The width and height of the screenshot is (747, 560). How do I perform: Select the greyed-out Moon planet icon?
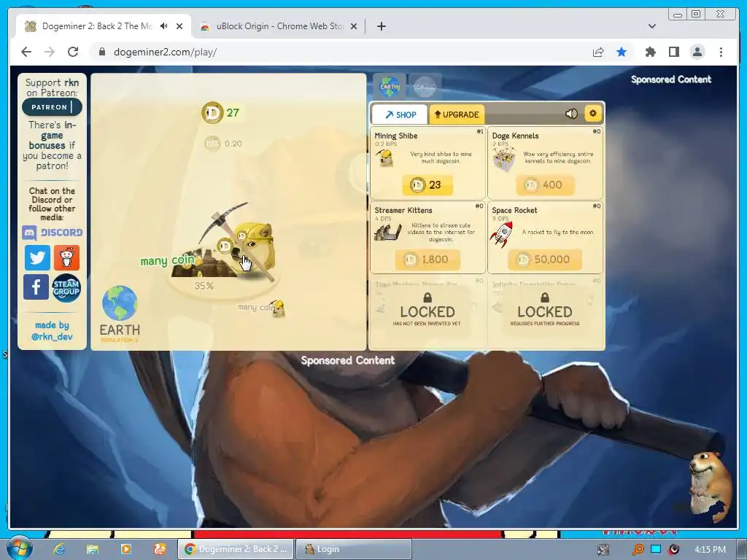tap(425, 87)
